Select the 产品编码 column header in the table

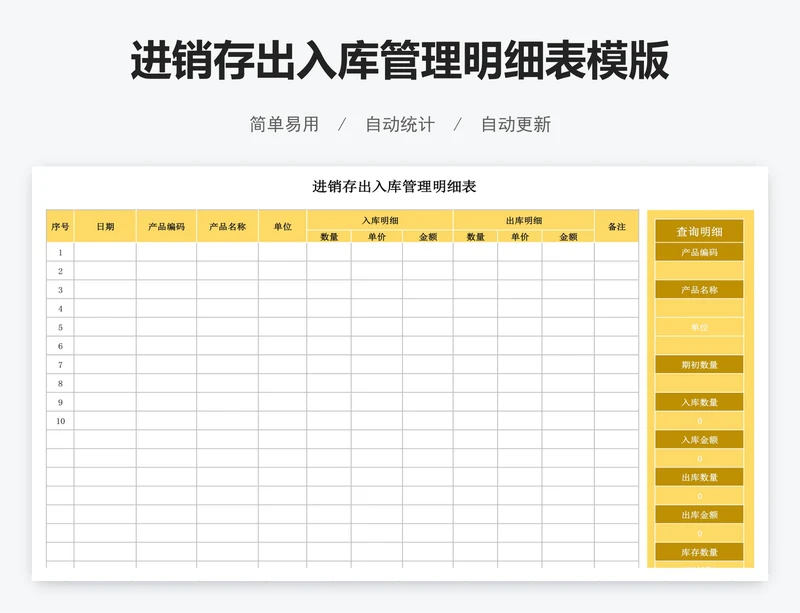[x=166, y=226]
